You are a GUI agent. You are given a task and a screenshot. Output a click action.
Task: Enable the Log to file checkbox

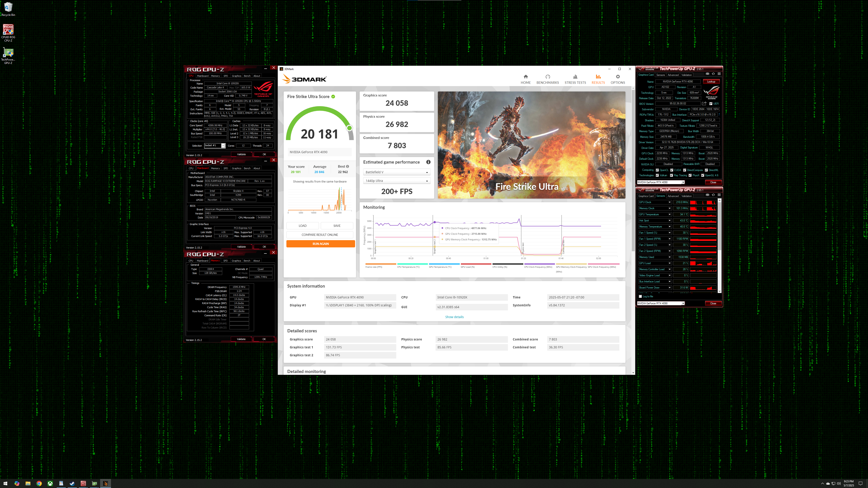pyautogui.click(x=640, y=296)
